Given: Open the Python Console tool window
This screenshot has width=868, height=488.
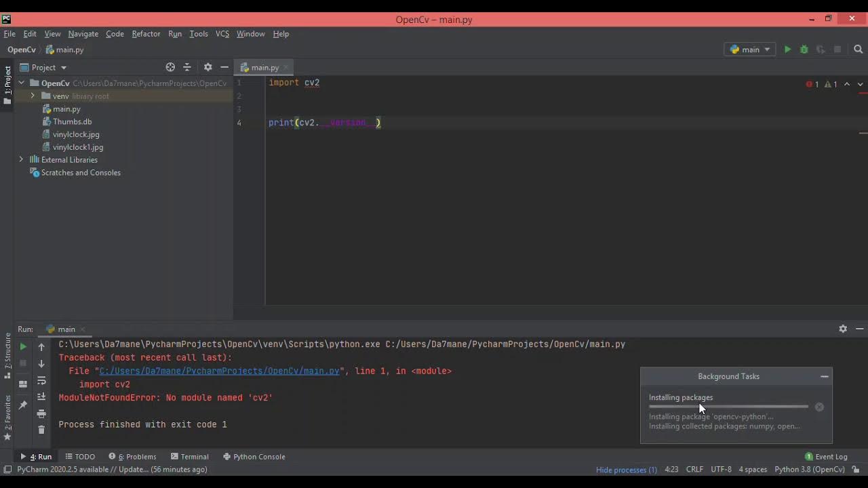Looking at the screenshot, I should point(254,456).
